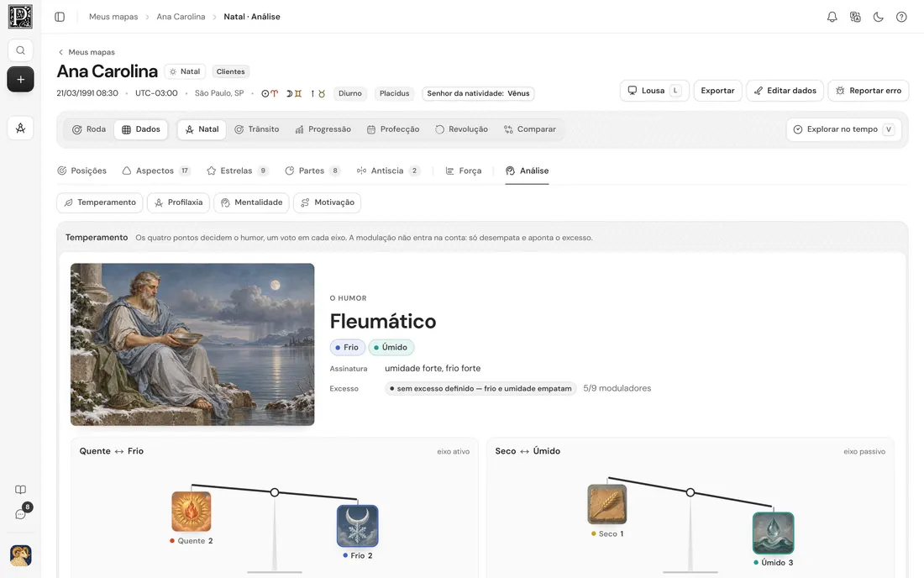
Task: Open the Aspectos tab
Action: pos(155,171)
